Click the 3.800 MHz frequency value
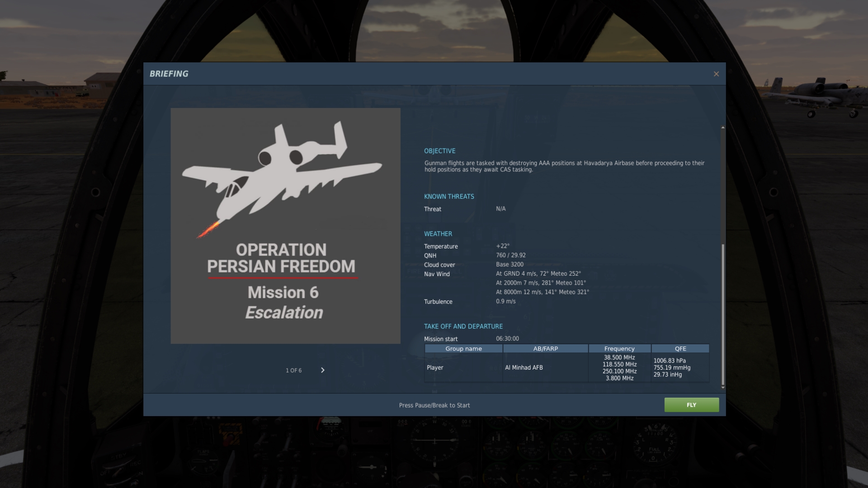 619,378
